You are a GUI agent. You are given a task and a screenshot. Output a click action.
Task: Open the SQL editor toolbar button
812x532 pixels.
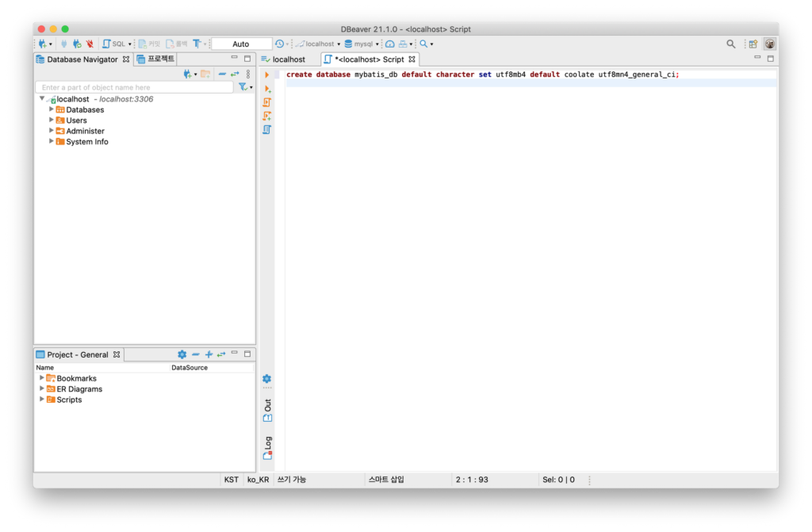tap(114, 44)
